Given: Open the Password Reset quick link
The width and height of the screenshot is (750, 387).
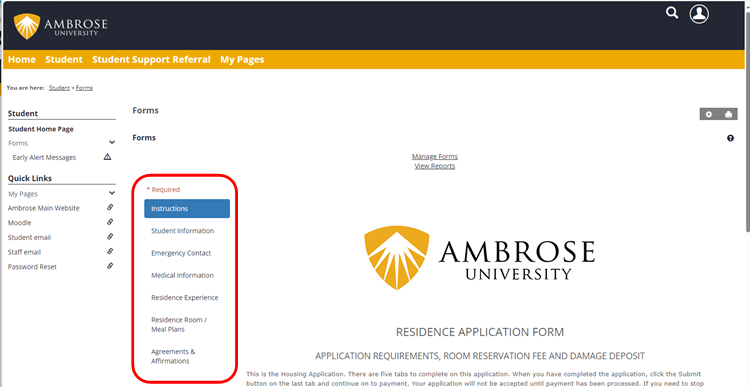Looking at the screenshot, I should (32, 267).
